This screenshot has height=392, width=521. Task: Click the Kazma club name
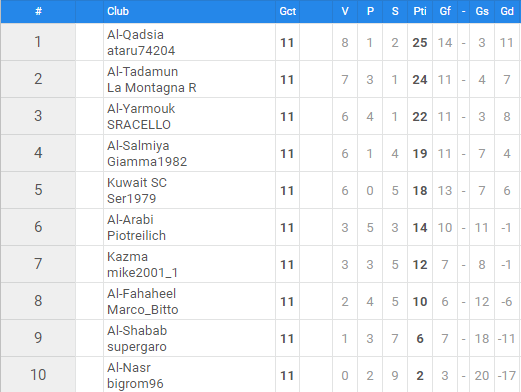pyautogui.click(x=127, y=257)
